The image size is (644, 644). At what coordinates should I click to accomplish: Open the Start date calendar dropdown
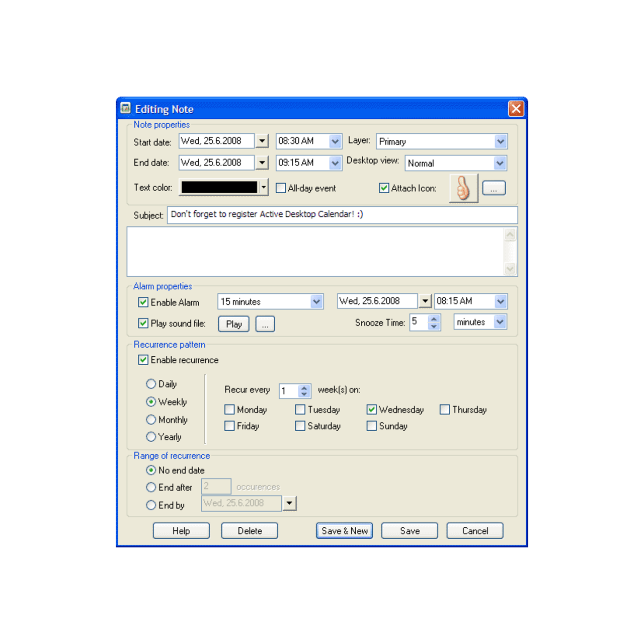[x=262, y=141]
